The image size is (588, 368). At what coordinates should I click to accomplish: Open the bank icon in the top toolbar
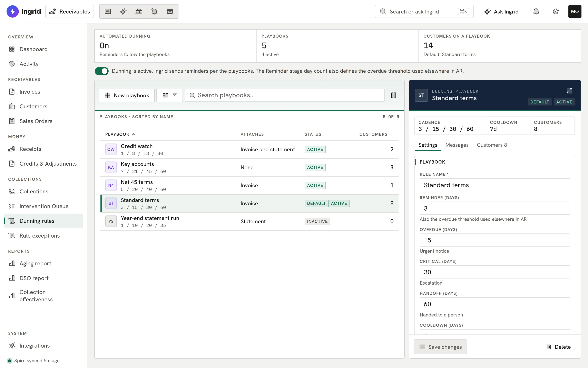pos(139,11)
